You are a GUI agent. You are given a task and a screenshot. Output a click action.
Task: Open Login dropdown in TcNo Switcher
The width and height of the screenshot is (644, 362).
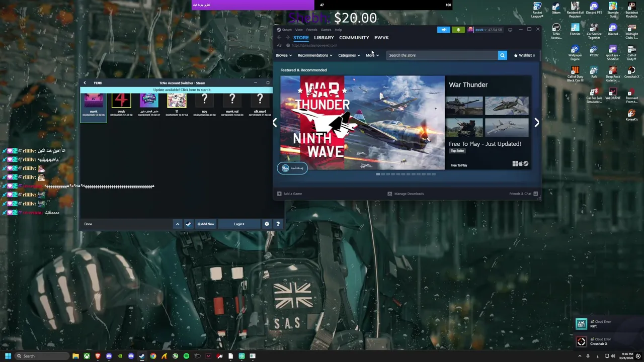(x=239, y=224)
